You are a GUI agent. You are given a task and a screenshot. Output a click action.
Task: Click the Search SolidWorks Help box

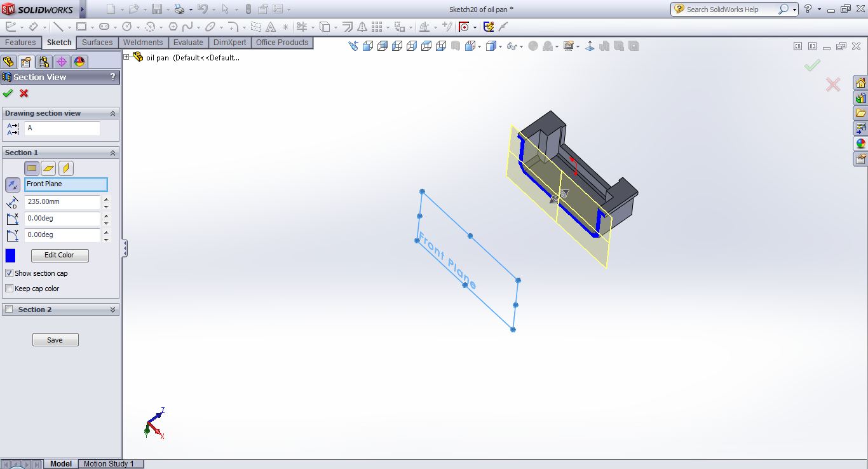731,10
